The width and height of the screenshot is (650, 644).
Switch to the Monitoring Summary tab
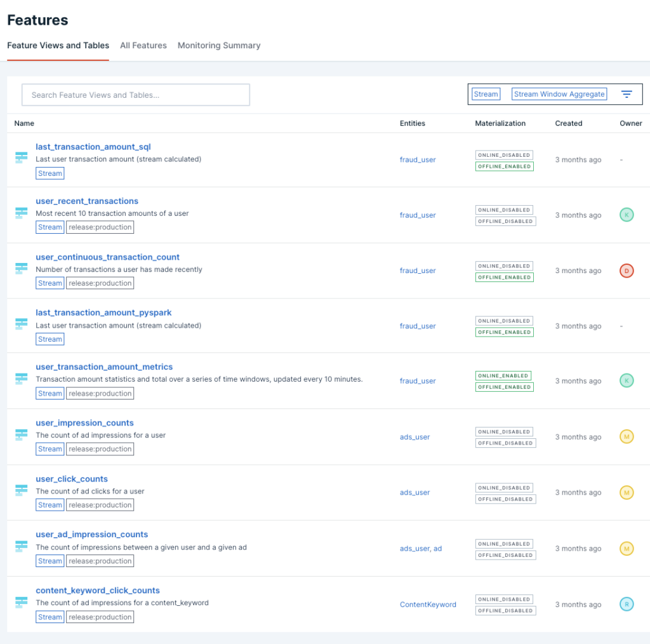click(x=219, y=45)
